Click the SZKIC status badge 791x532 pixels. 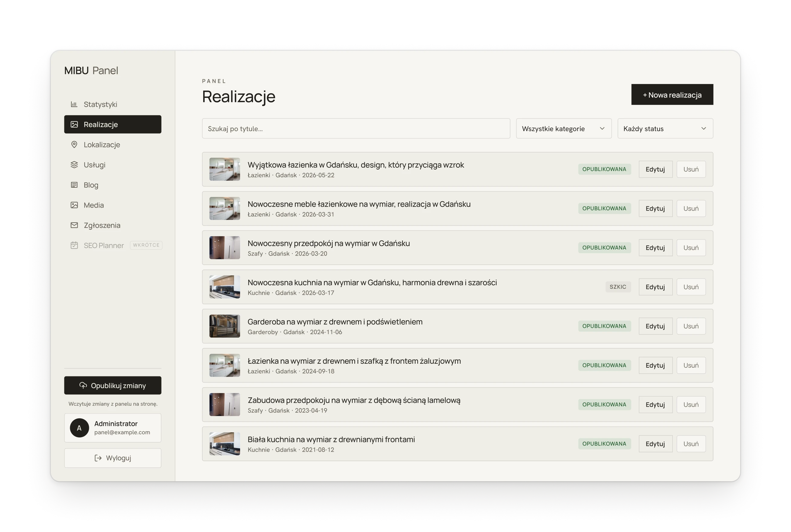coord(618,287)
